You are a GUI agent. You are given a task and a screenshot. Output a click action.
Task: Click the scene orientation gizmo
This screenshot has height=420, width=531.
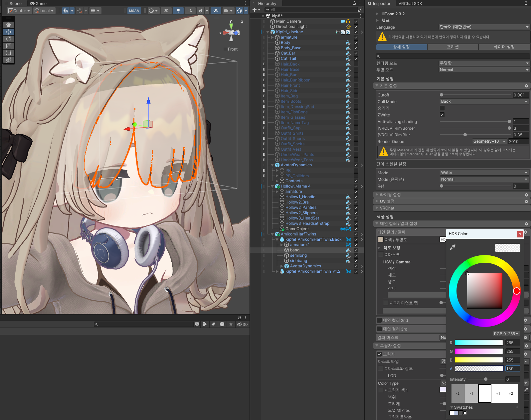click(231, 32)
